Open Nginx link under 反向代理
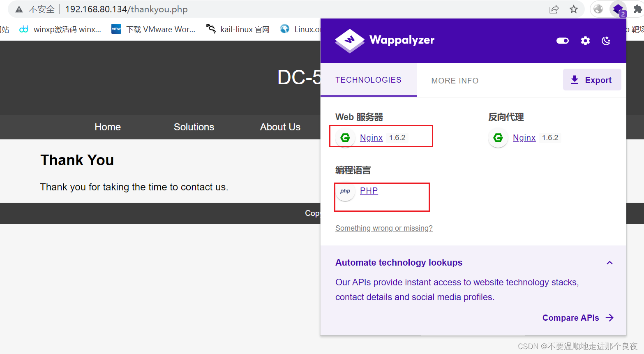 [524, 138]
